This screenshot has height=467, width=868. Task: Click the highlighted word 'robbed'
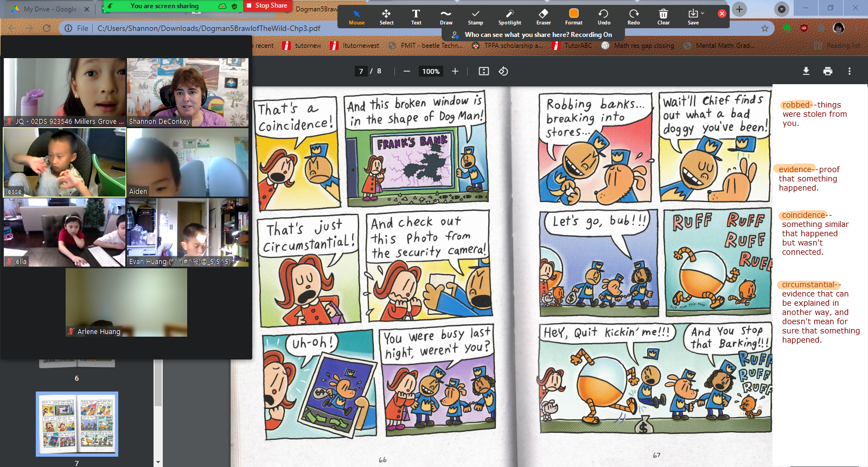[796, 105]
